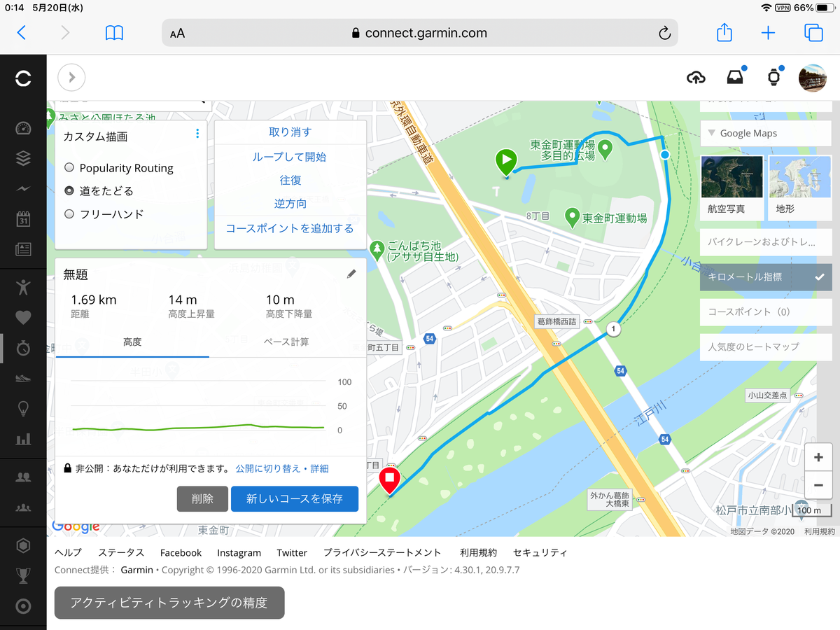
Task: Choose 往復 out-and-back option
Action: coord(290,180)
